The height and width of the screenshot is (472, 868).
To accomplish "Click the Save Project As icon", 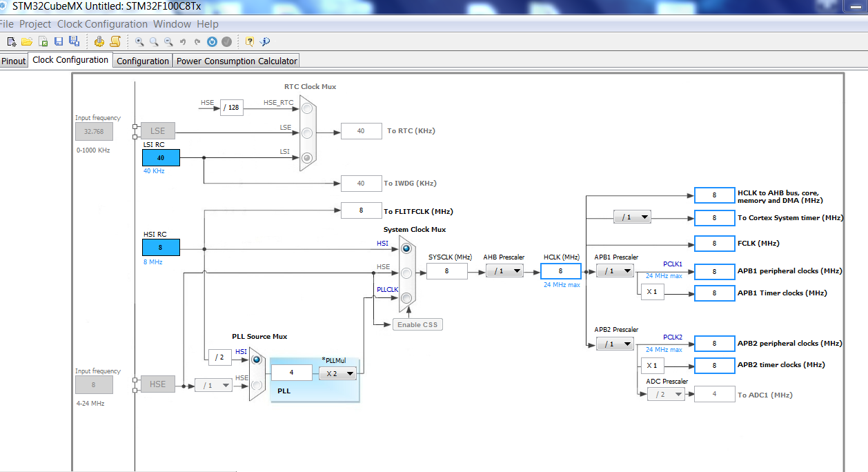I will [74, 41].
